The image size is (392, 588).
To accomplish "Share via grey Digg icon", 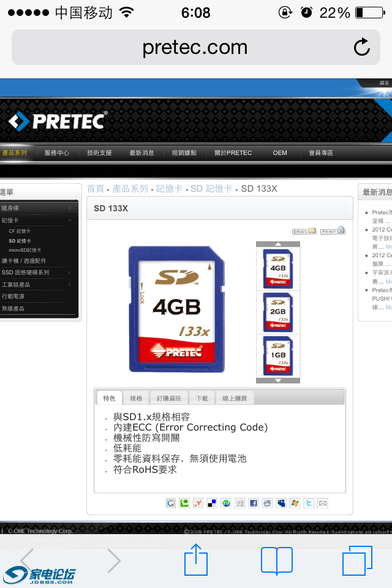I will coord(239,503).
